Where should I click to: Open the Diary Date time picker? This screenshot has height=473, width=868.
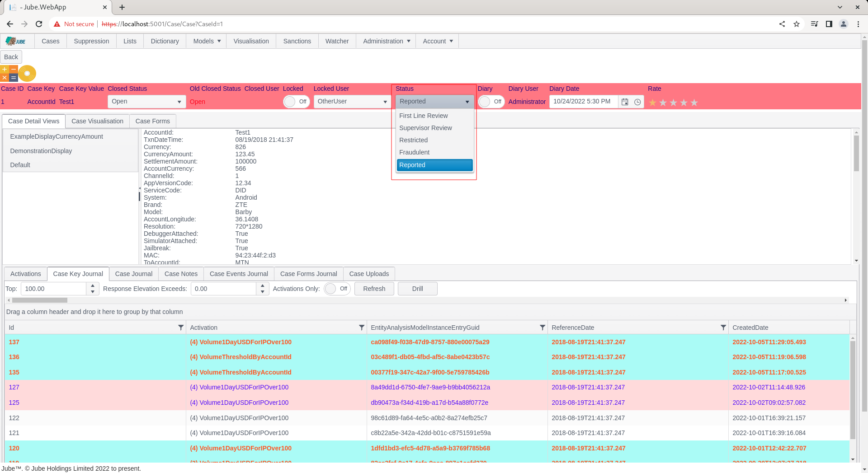point(637,102)
